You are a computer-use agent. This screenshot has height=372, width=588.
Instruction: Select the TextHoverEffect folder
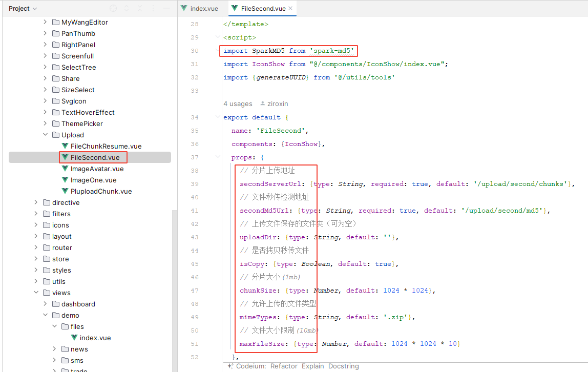point(88,113)
